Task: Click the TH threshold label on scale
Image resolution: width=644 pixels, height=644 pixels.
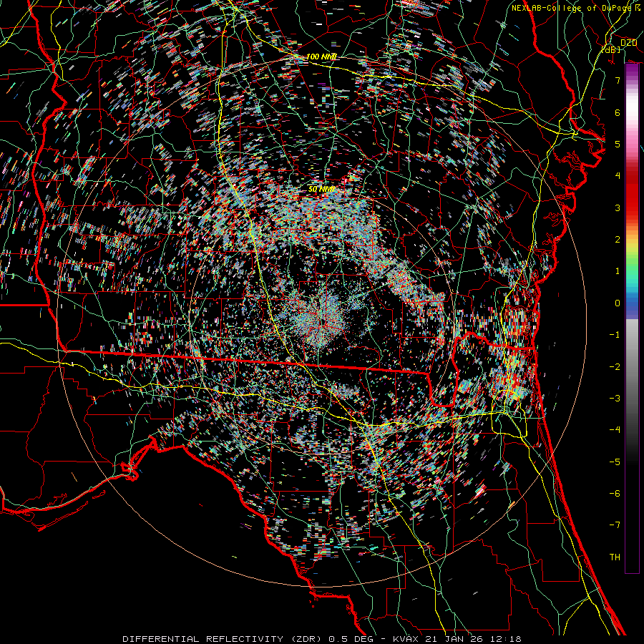Action: tap(615, 557)
